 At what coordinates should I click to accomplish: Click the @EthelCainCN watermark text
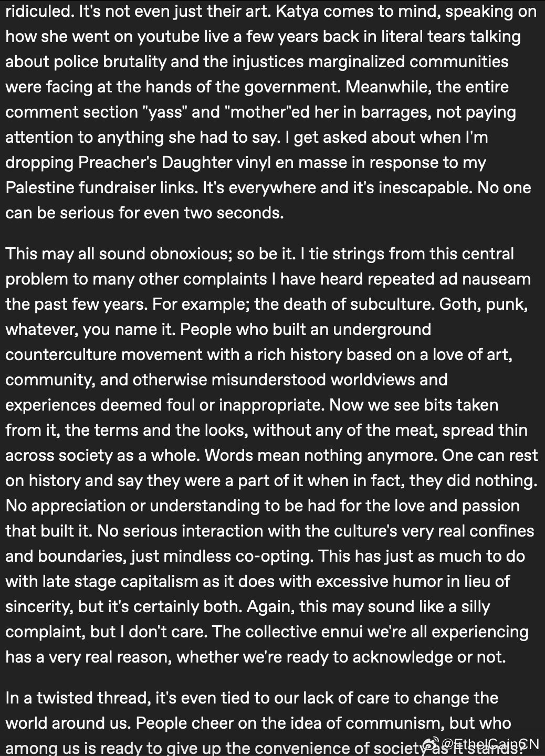pos(490,744)
